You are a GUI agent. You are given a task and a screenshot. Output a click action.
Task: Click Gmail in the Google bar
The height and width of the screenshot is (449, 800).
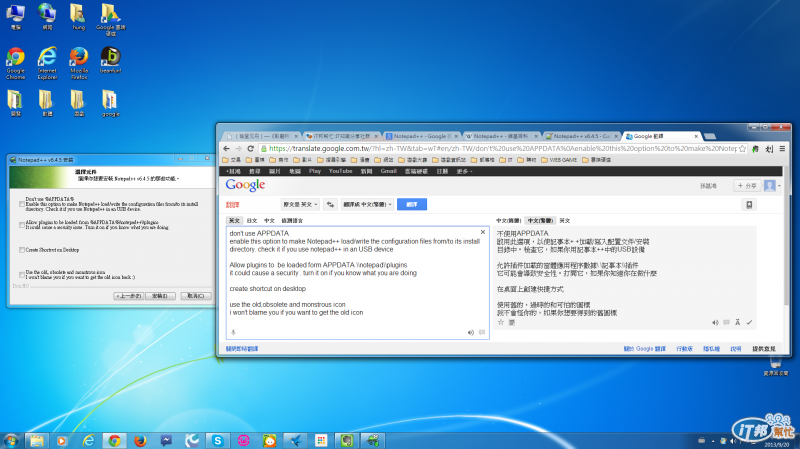click(388, 171)
